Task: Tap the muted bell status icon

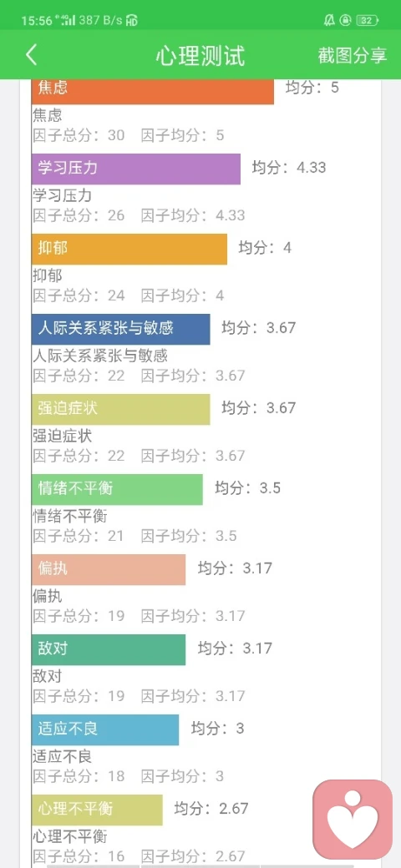Action: [329, 21]
